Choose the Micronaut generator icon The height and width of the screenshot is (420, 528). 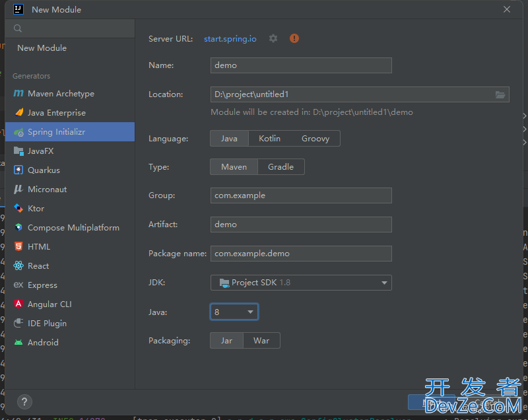click(18, 190)
